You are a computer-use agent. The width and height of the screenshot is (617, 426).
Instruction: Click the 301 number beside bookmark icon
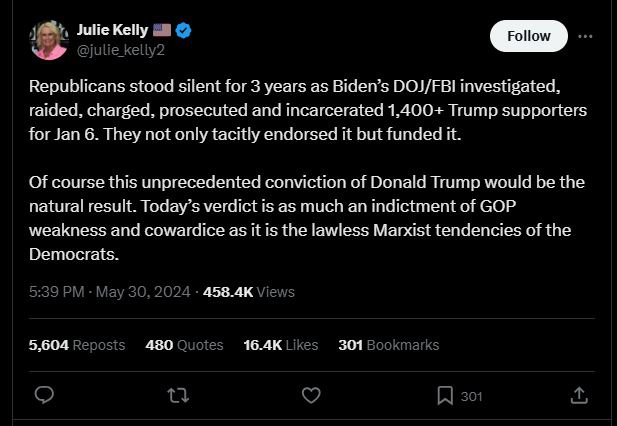471,397
